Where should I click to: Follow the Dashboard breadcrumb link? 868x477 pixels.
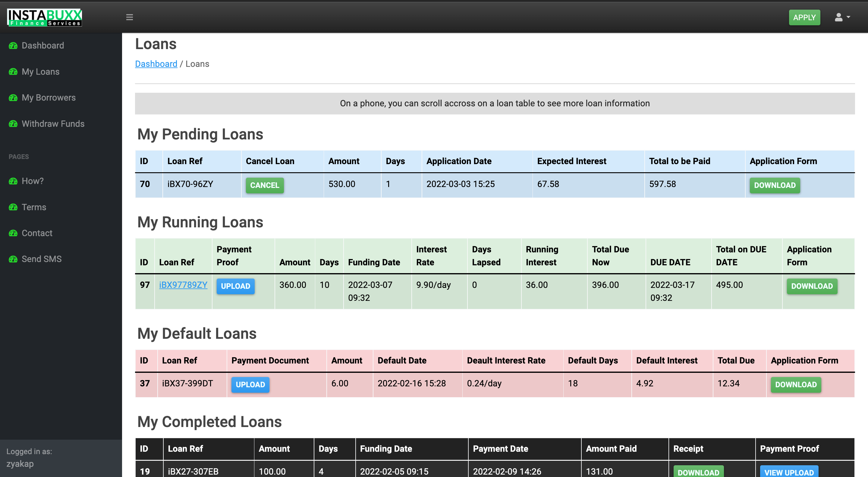(x=156, y=64)
